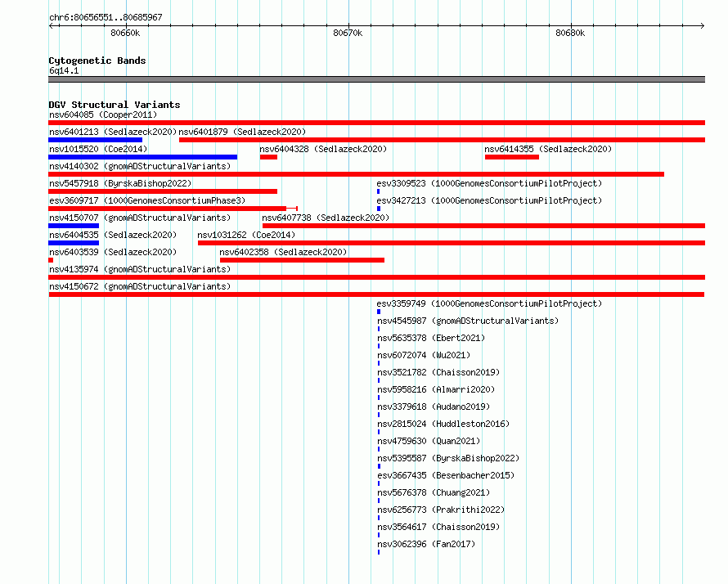The height and width of the screenshot is (584, 728).
Task: Select the nsv6404535 (Sedlazeck2020) label
Action: (x=113, y=235)
